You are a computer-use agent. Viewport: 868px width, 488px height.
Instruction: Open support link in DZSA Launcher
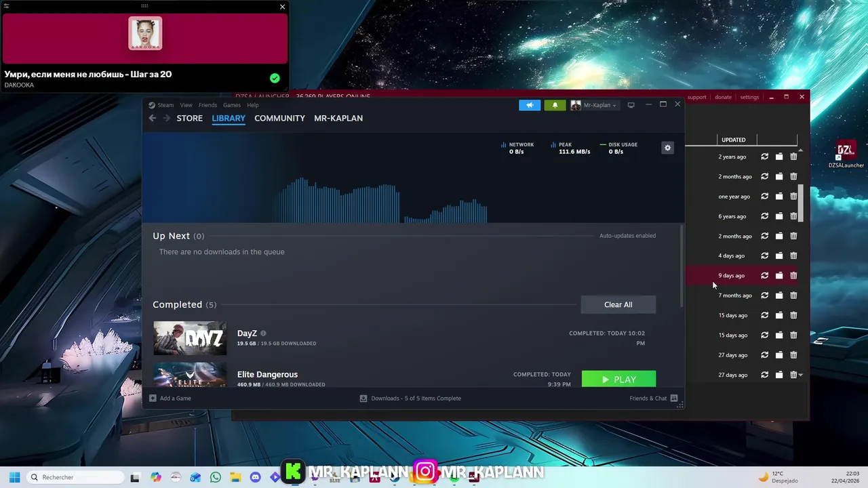pos(696,97)
